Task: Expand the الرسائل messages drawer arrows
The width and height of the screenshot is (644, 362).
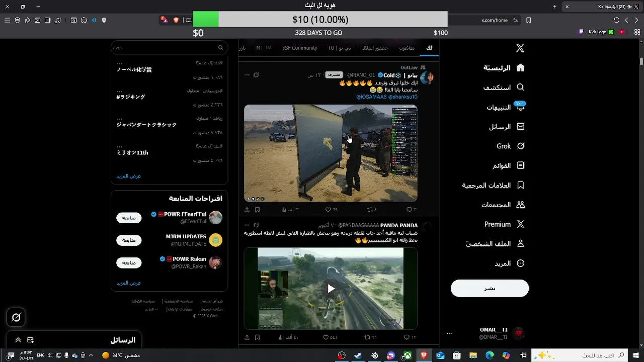Action: click(x=18, y=340)
